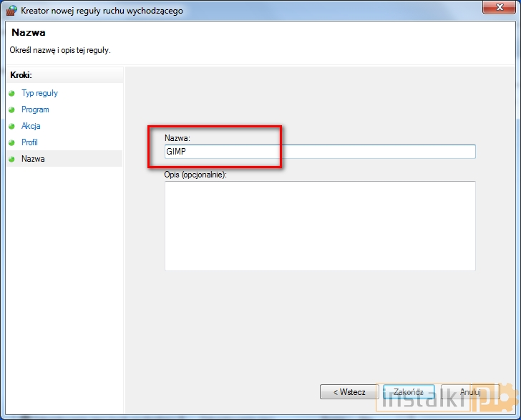Click the green bullet beside Program
Screen dimensions: 521x420
point(11,109)
